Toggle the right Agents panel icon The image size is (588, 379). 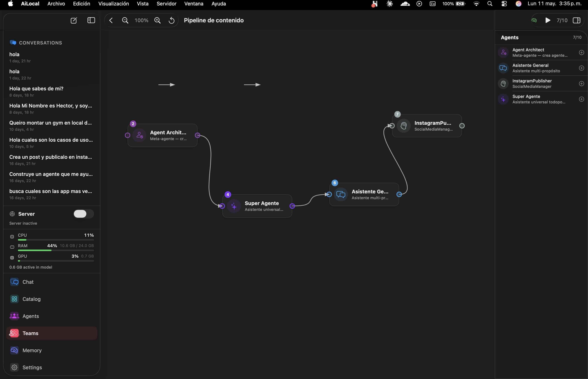tap(576, 20)
